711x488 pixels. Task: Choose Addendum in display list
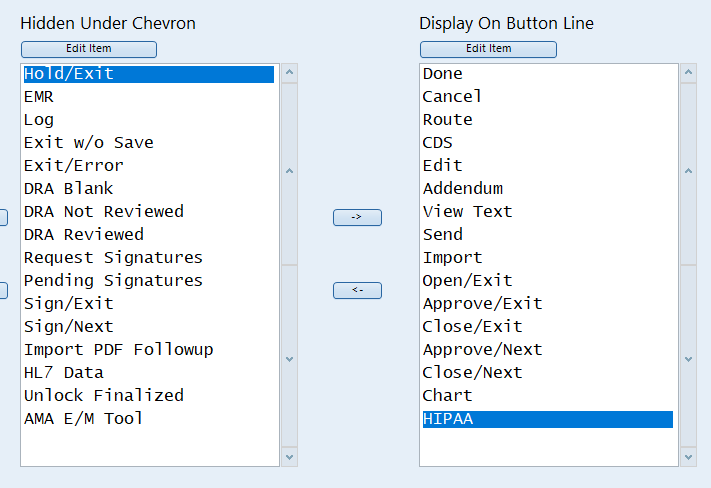(x=463, y=189)
